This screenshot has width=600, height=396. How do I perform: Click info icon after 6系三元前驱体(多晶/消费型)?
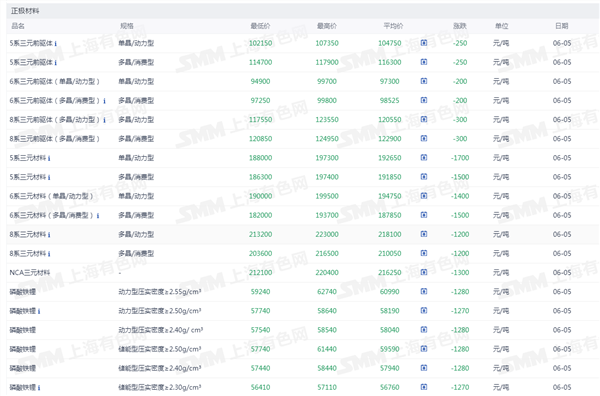pos(104,101)
